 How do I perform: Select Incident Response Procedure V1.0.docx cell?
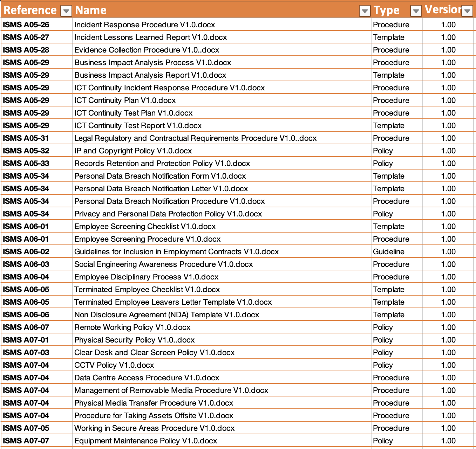click(222, 25)
